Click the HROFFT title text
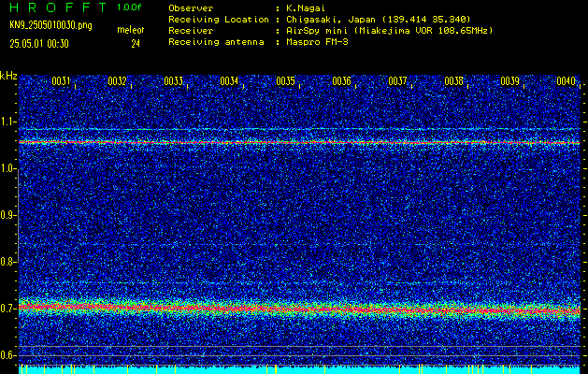588x374 pixels. 58,7
